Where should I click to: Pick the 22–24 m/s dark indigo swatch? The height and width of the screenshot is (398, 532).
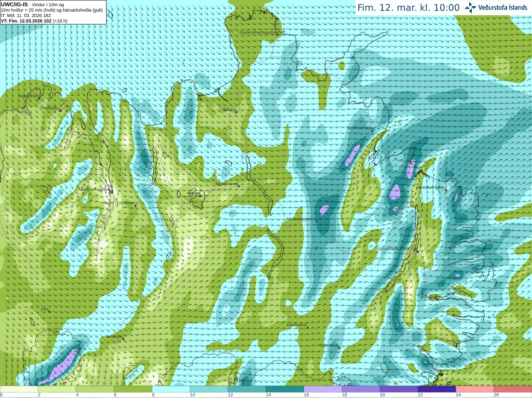(x=437, y=389)
